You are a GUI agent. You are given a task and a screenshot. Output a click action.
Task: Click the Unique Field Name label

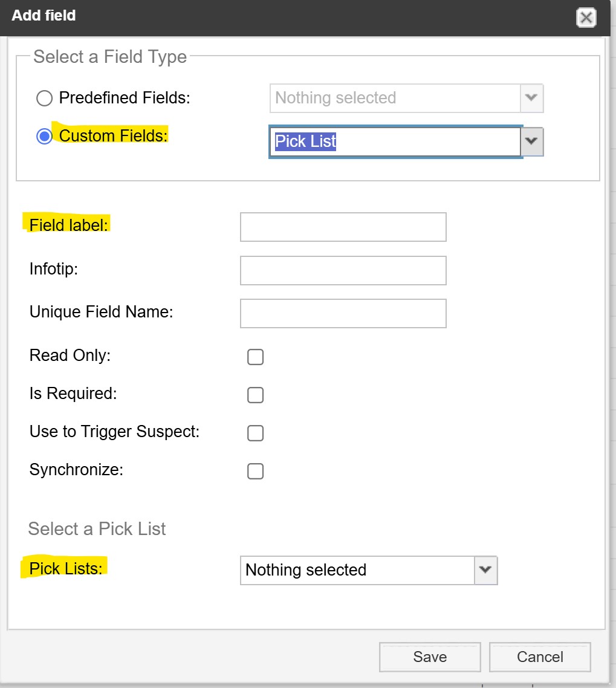click(x=102, y=311)
